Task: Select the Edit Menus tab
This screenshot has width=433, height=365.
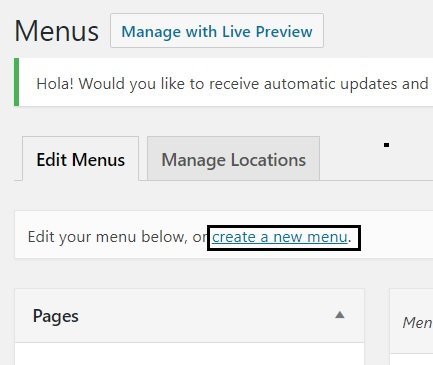Action: click(x=81, y=159)
